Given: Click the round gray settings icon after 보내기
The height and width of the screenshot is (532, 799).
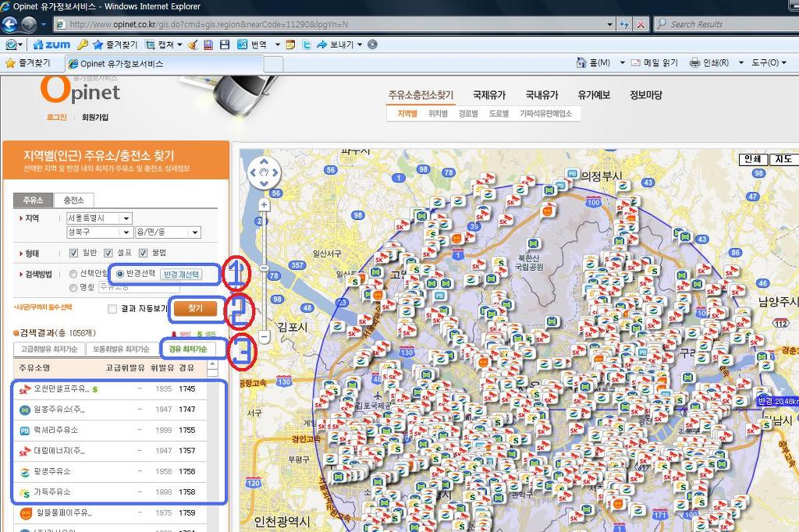Looking at the screenshot, I should tap(372, 44).
